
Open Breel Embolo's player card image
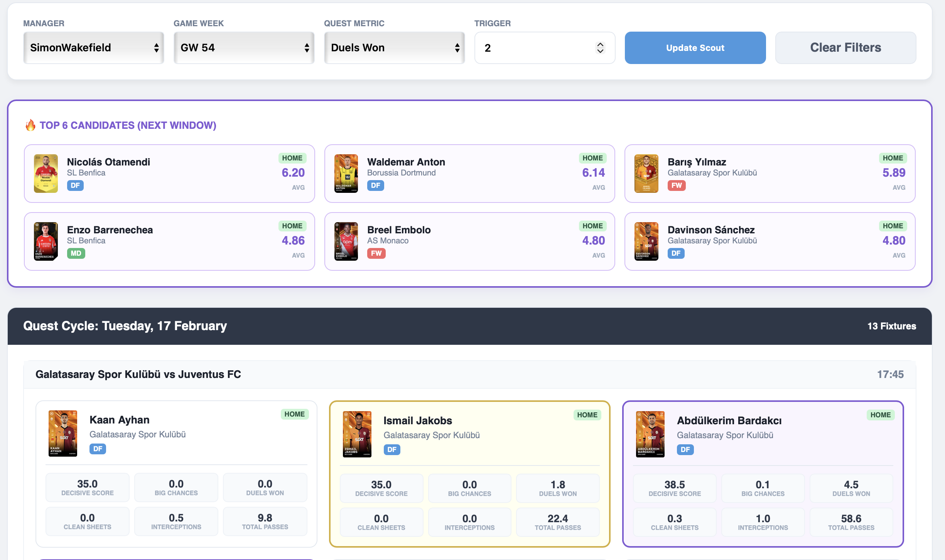346,241
